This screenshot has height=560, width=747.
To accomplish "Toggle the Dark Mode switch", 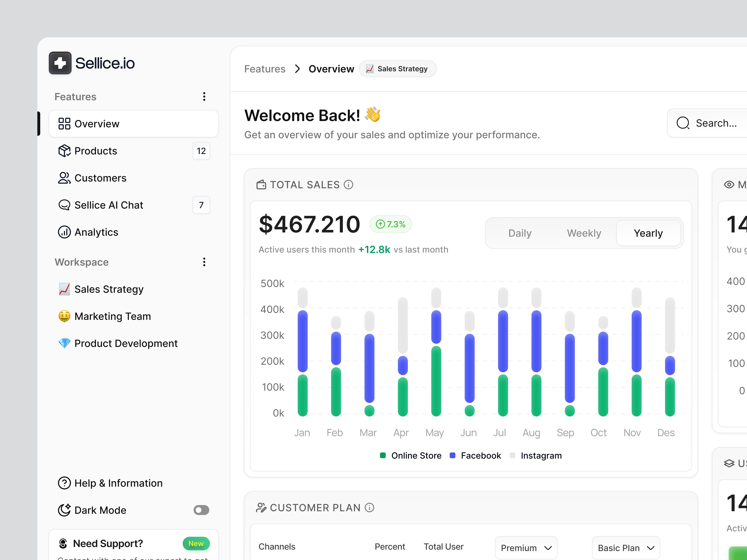I will [201, 510].
